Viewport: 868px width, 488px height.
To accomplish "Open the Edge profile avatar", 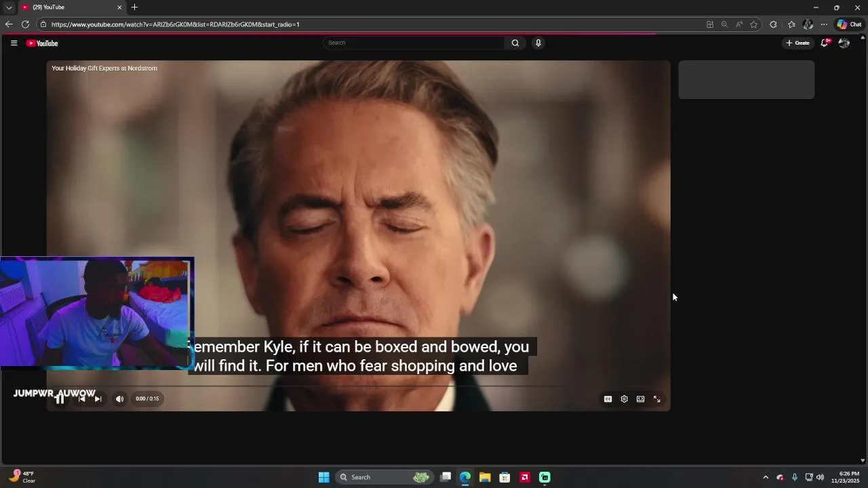I will click(x=808, y=24).
